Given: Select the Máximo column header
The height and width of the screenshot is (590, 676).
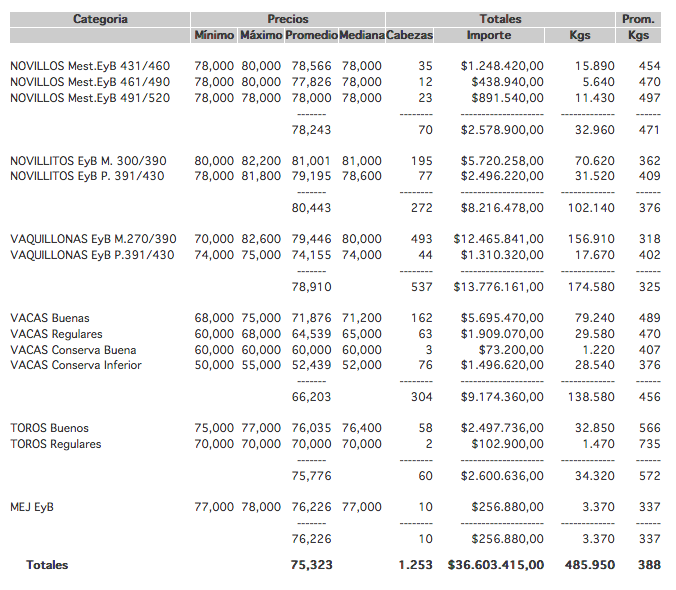Looking at the screenshot, I should coord(260,35).
